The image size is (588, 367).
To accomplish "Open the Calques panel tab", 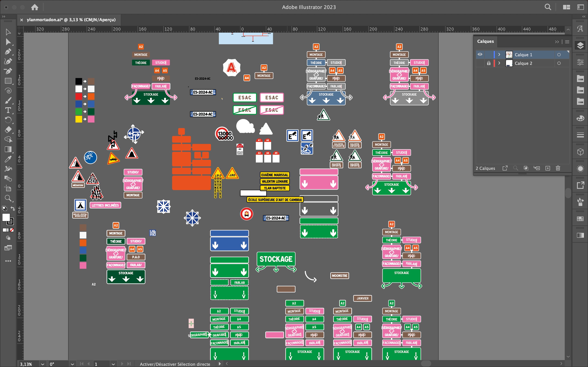I will click(x=485, y=41).
